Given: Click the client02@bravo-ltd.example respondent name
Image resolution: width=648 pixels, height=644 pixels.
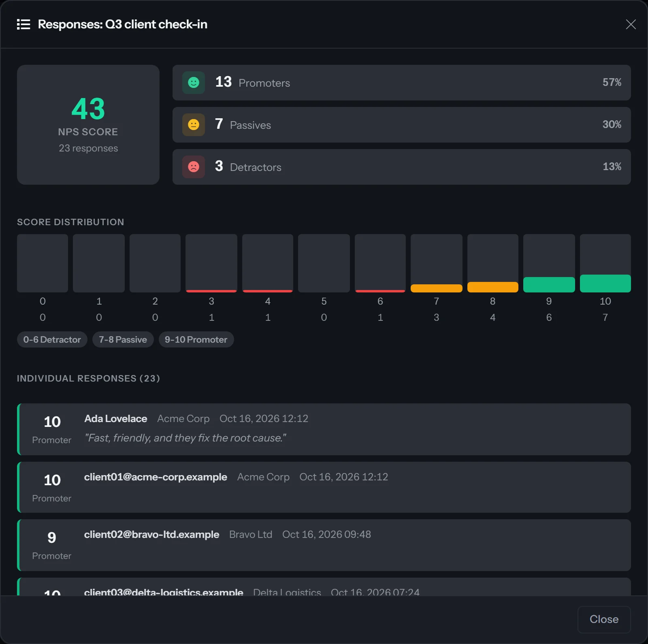Looking at the screenshot, I should click(x=151, y=535).
